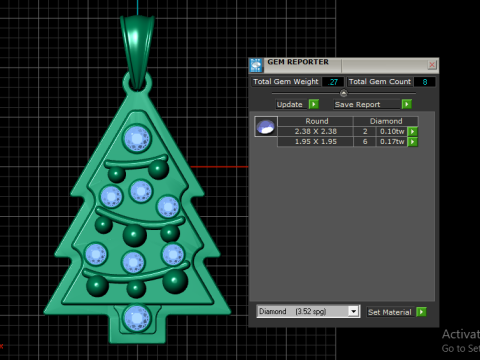Click the Round column header
Screen dimensions: 480x360
coord(315,121)
